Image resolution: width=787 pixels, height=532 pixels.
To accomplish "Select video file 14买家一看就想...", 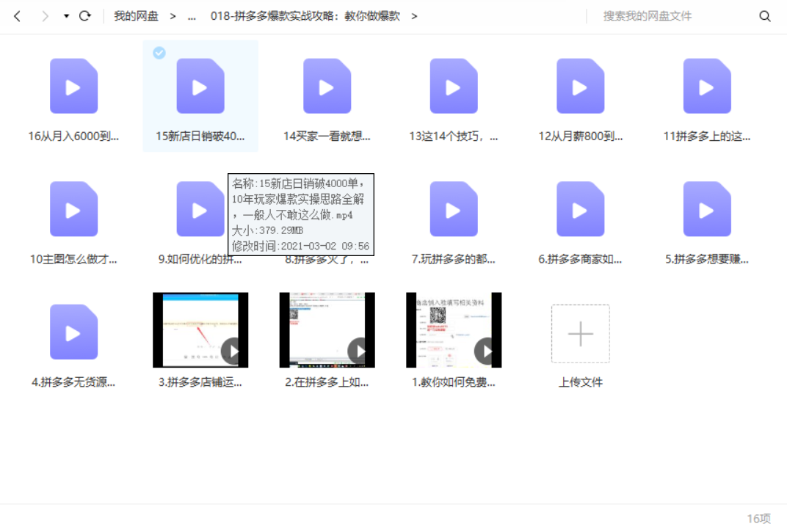I will [x=327, y=86].
